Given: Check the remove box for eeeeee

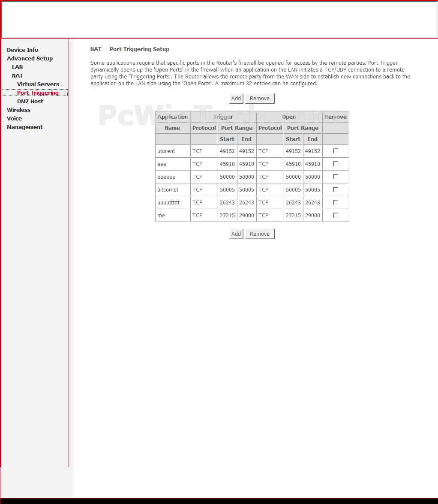Looking at the screenshot, I should click(336, 177).
